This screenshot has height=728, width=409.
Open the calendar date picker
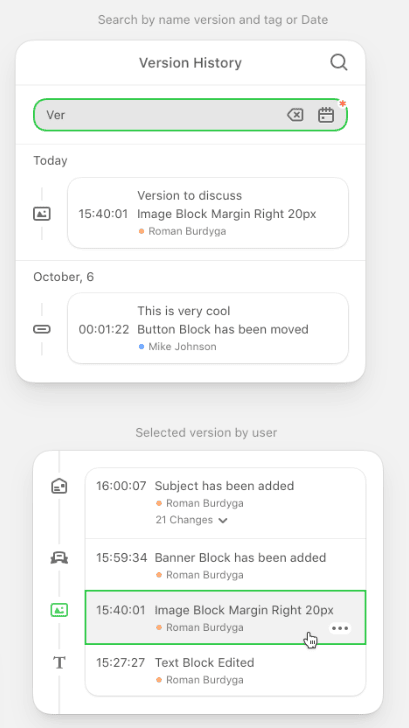(x=326, y=115)
